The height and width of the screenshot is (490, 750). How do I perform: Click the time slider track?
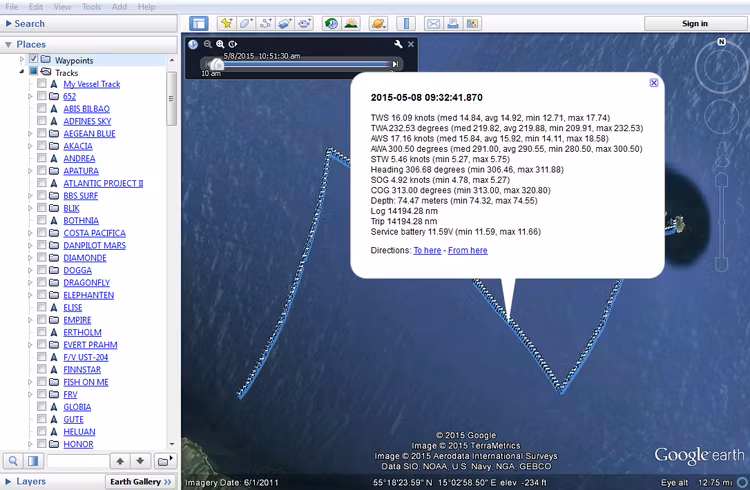point(300,64)
